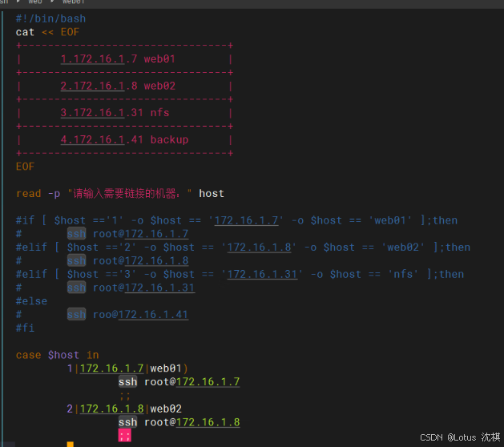Click '172.16.1.7' inside the '#if' condition
Image resolution: width=504 pixels, height=447 pixels.
[246, 220]
